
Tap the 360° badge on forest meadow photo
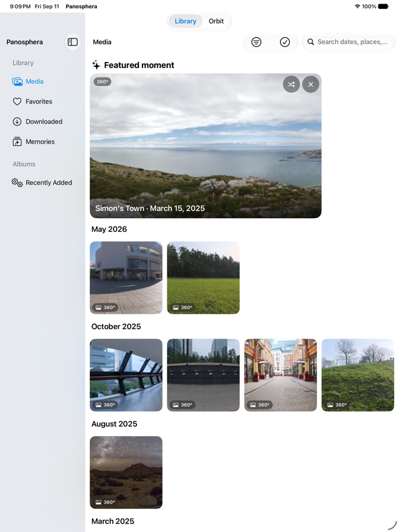183,307
